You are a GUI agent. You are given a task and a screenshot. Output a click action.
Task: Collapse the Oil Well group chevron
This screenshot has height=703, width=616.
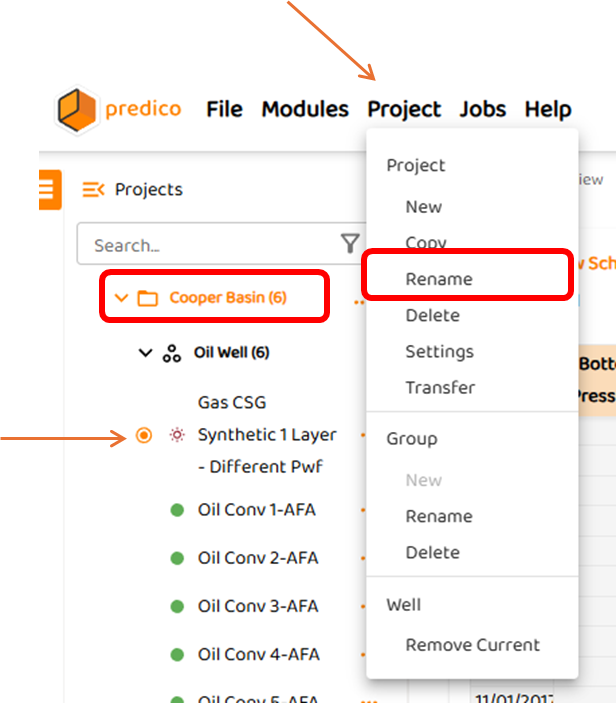click(x=146, y=353)
